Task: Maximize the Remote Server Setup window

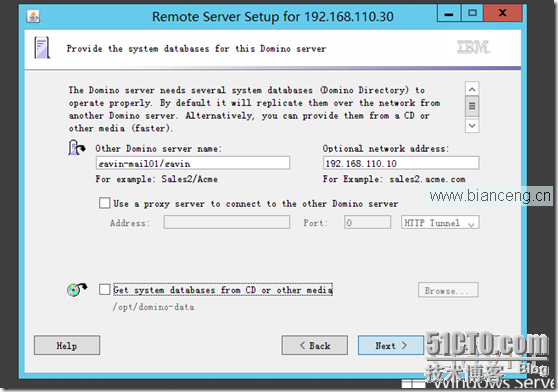Action: [472, 14]
